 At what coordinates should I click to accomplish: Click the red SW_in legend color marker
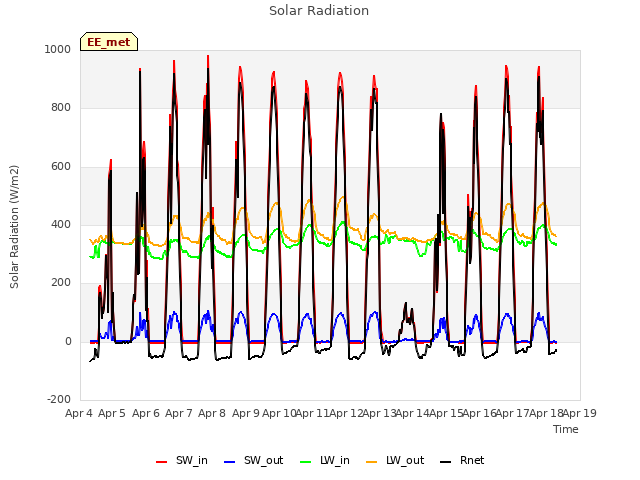[x=162, y=462]
